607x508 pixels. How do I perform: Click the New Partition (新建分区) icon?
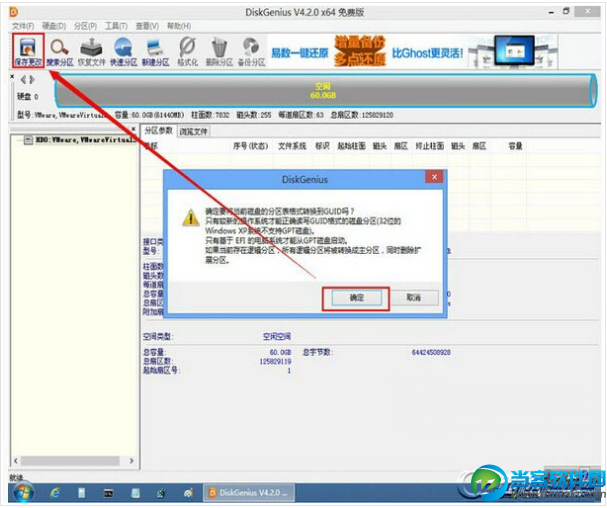point(155,52)
